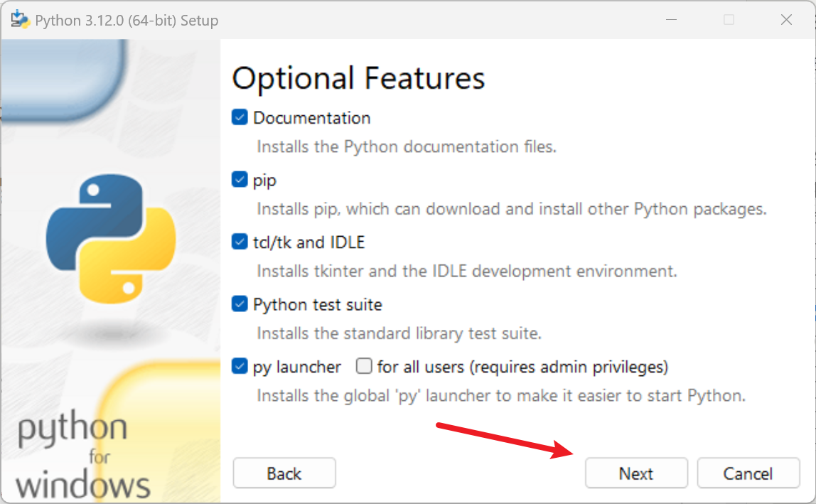This screenshot has width=816, height=504.
Task: Click the global 'py' launcher description text
Action: tap(500, 396)
